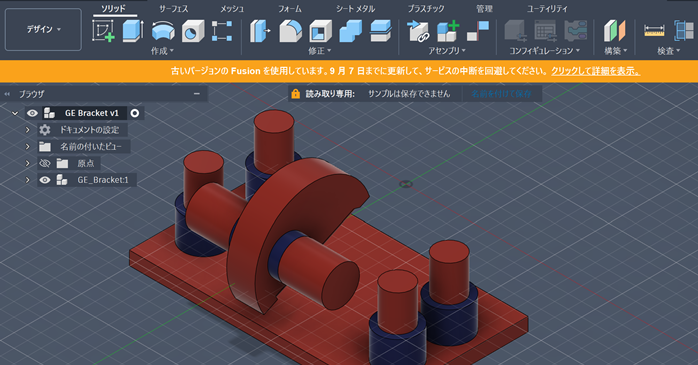Hide the GE_Bracket:1 component
Image resolution: width=698 pixels, height=365 pixels.
coord(45,180)
